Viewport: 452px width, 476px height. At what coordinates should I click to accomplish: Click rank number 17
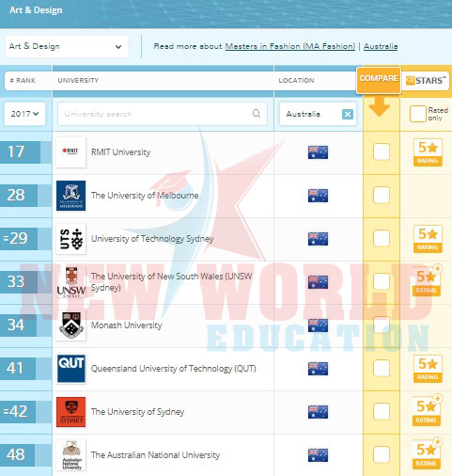click(x=16, y=151)
